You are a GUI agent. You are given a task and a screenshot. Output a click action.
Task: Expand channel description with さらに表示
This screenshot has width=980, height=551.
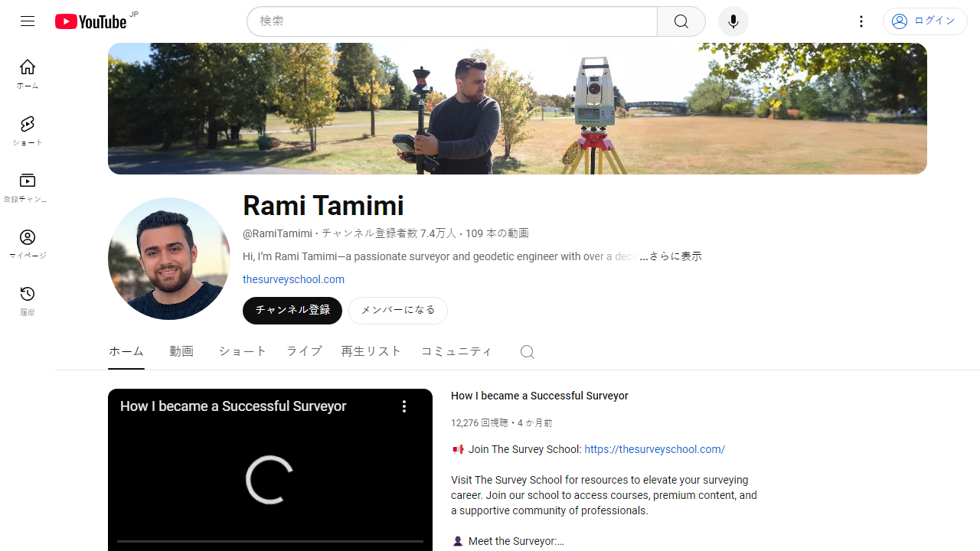(x=675, y=256)
